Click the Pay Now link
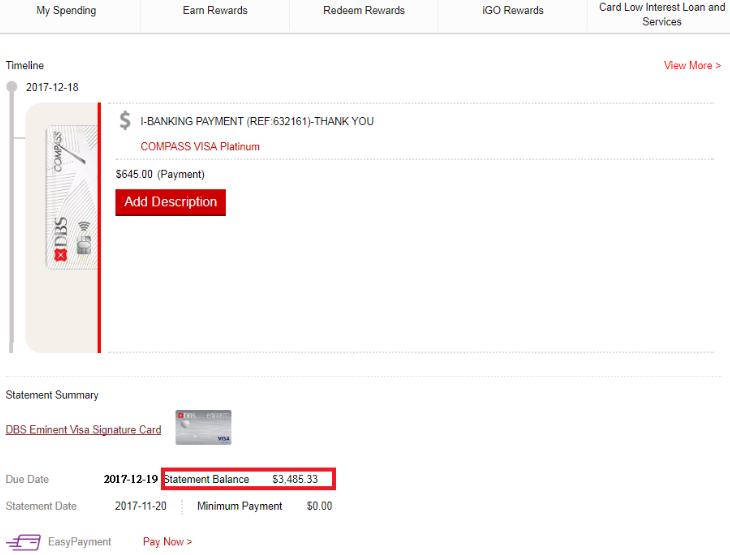This screenshot has width=730, height=555. 167,542
